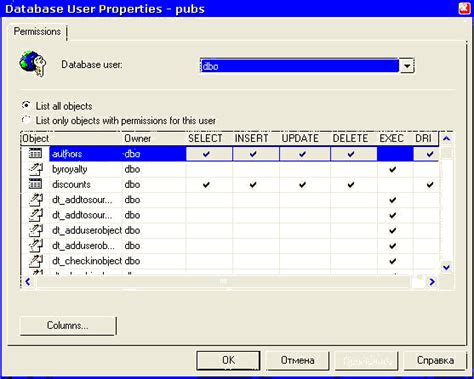This screenshot has width=474, height=379.
Task: Click the discounts table icon
Action: coord(35,184)
